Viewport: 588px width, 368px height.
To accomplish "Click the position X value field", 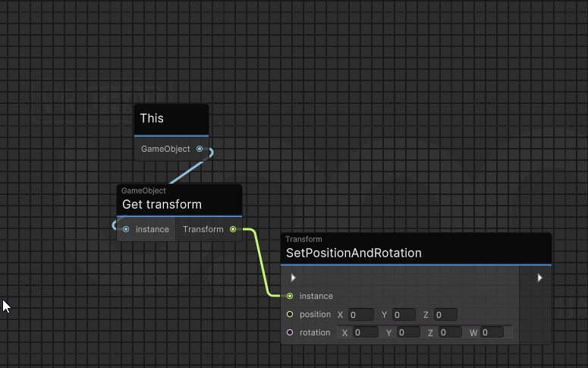I will 361,314.
